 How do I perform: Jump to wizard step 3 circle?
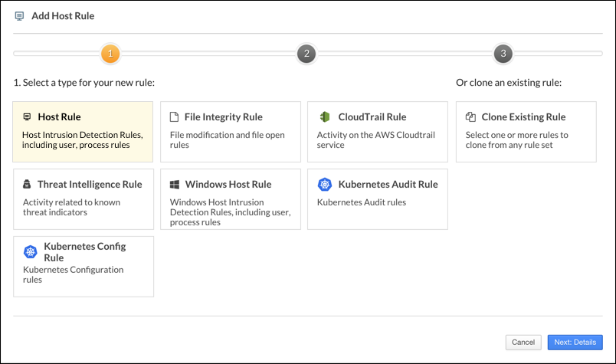(503, 54)
